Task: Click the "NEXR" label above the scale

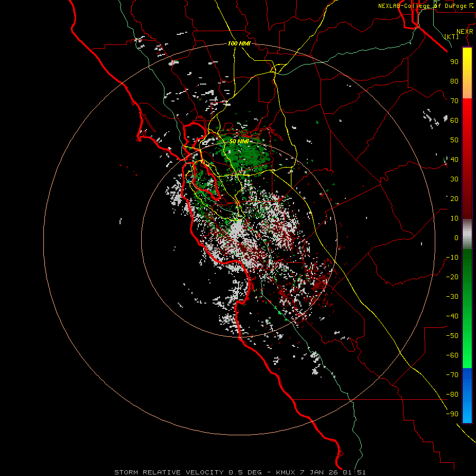Action: [x=465, y=32]
